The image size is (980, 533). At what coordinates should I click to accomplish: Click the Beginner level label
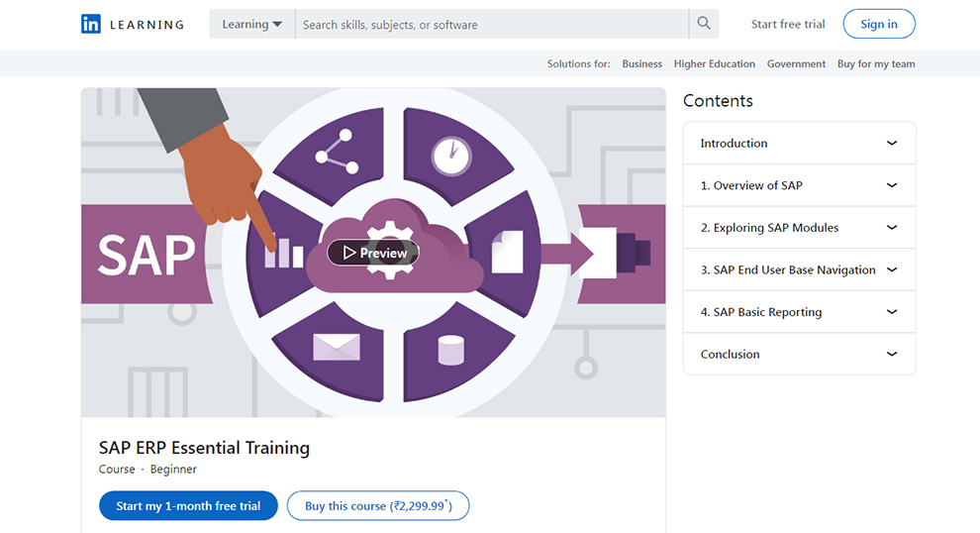click(173, 470)
